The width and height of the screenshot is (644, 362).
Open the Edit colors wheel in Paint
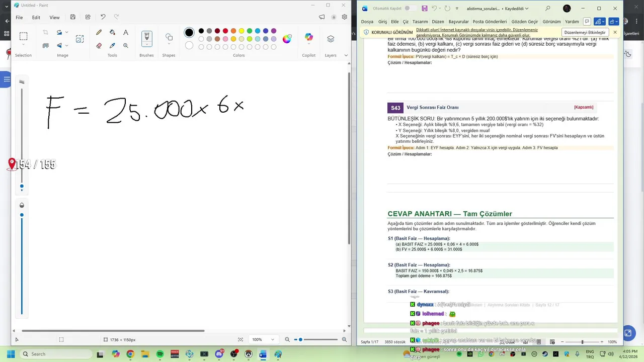pos(287,39)
